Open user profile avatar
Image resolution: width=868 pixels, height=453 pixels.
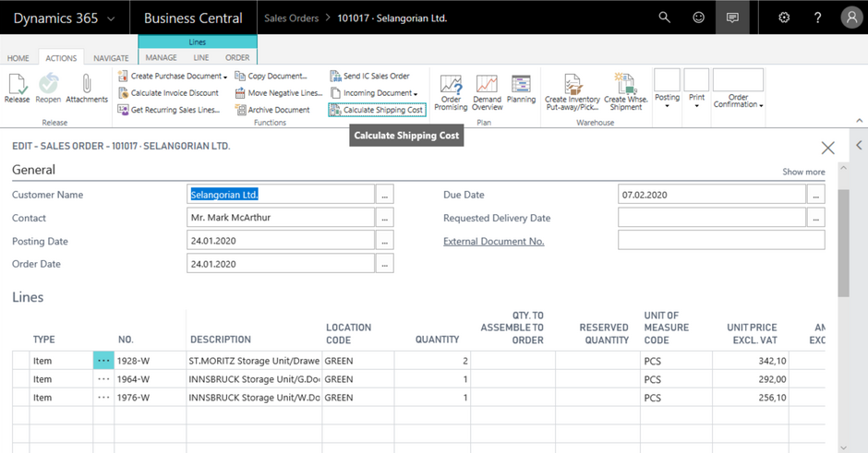pyautogui.click(x=851, y=18)
